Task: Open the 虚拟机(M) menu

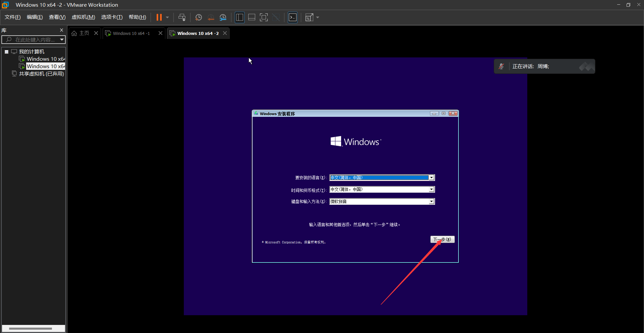Action: click(x=84, y=17)
